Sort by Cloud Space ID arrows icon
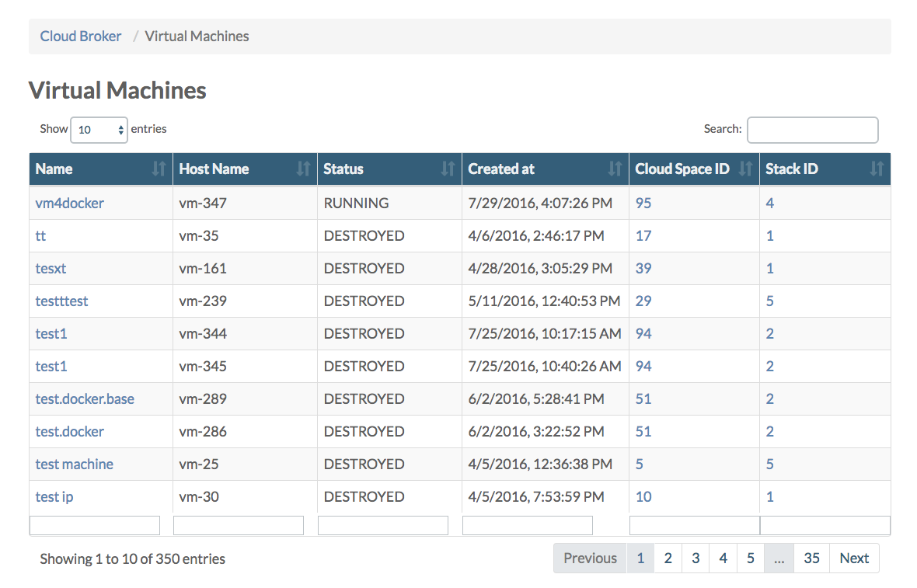The height and width of the screenshot is (588, 917). point(745,169)
